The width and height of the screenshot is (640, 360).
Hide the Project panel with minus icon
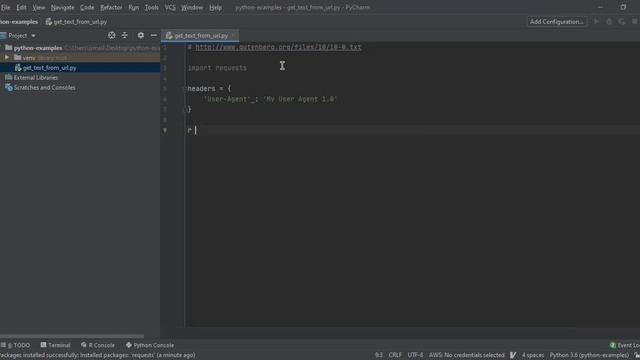[153, 36]
